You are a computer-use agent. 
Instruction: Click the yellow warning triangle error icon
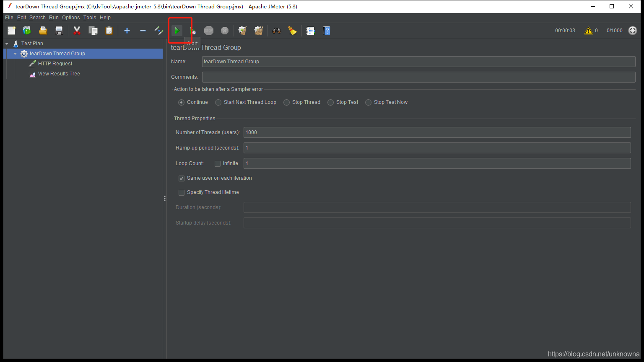tap(589, 31)
